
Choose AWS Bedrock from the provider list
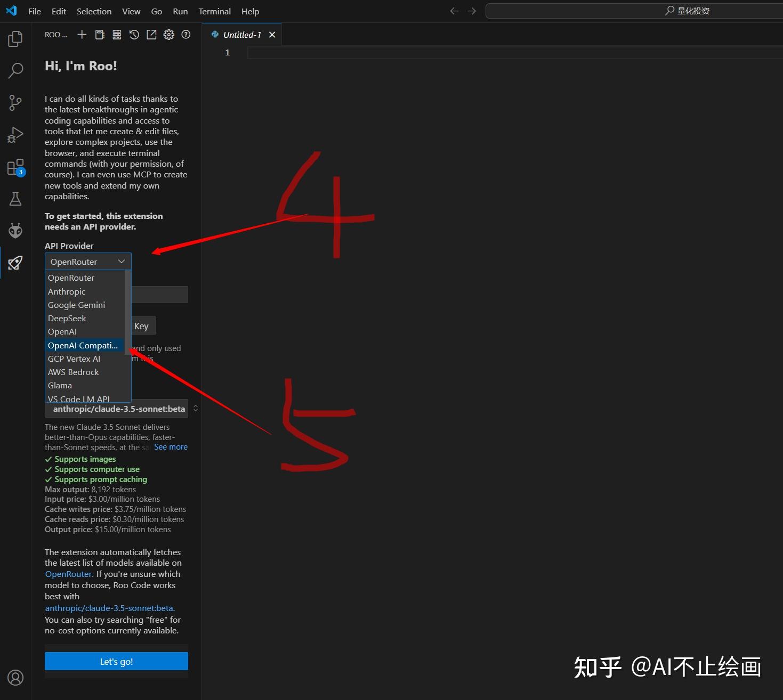(x=85, y=372)
